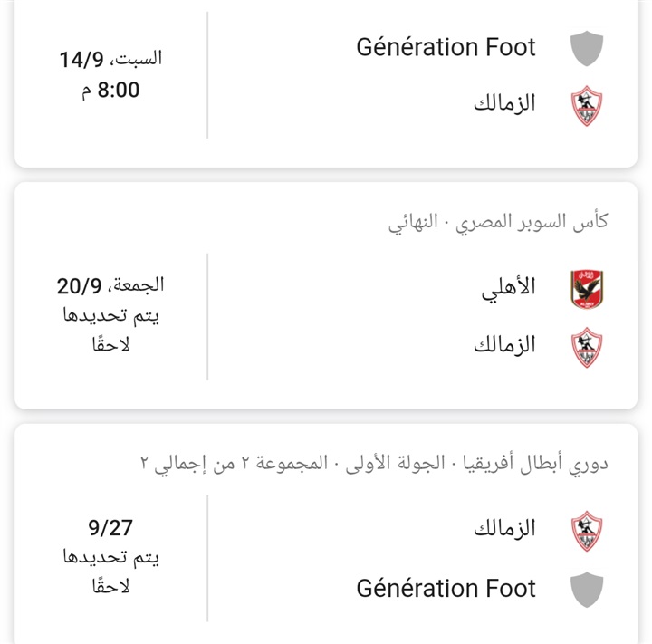
Task: Click Zamalek crest in the Champions League card
Action: tap(587, 532)
